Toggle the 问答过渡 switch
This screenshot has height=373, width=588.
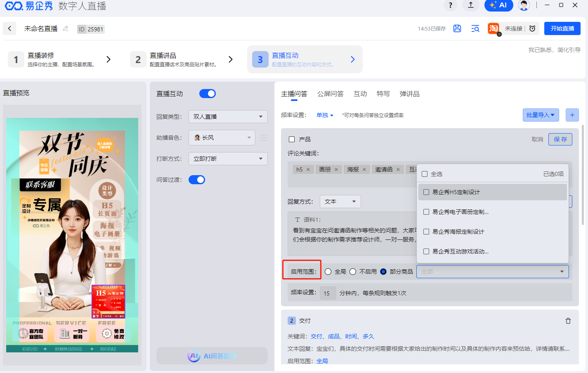197,180
